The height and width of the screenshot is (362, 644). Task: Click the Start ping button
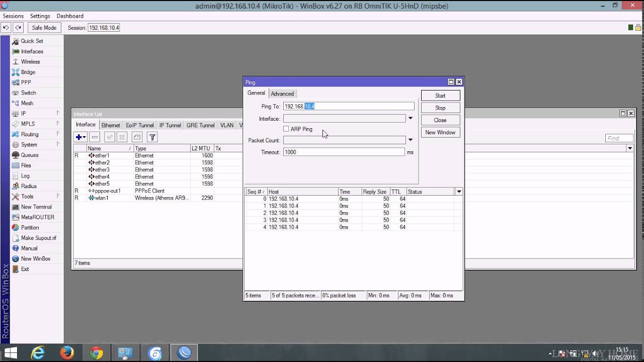(440, 96)
